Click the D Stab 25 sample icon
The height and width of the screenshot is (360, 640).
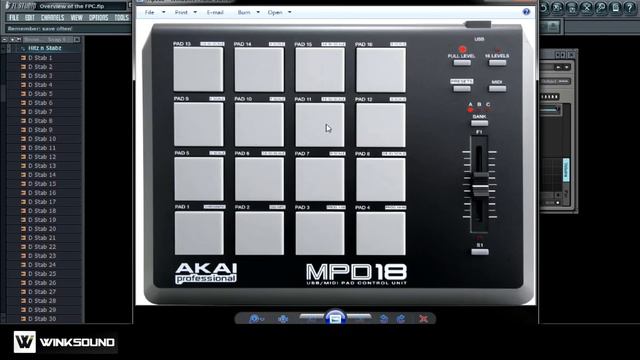click(23, 273)
